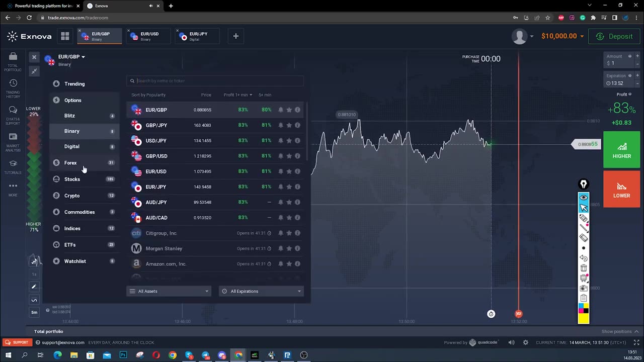Click the bell icon on EUR/GBP row

tap(281, 110)
